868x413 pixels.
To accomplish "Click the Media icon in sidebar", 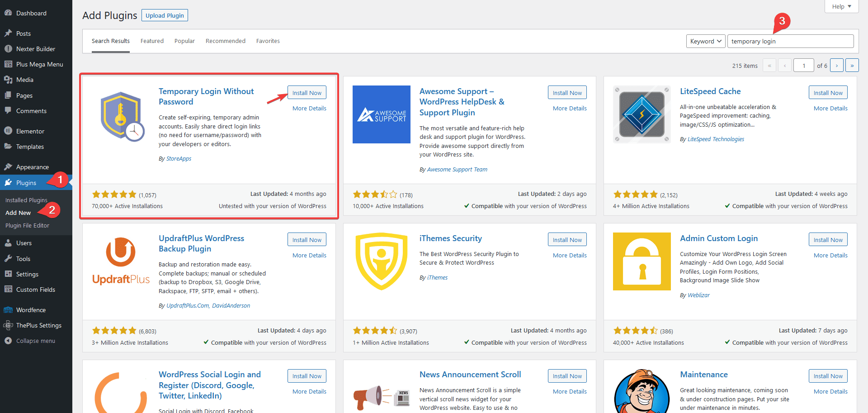I will (8, 80).
